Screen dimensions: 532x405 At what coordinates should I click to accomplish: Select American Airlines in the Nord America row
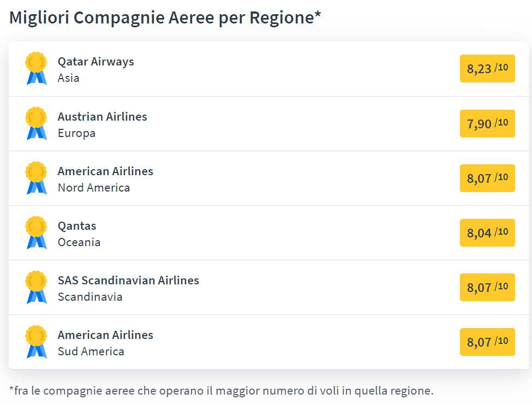click(105, 171)
